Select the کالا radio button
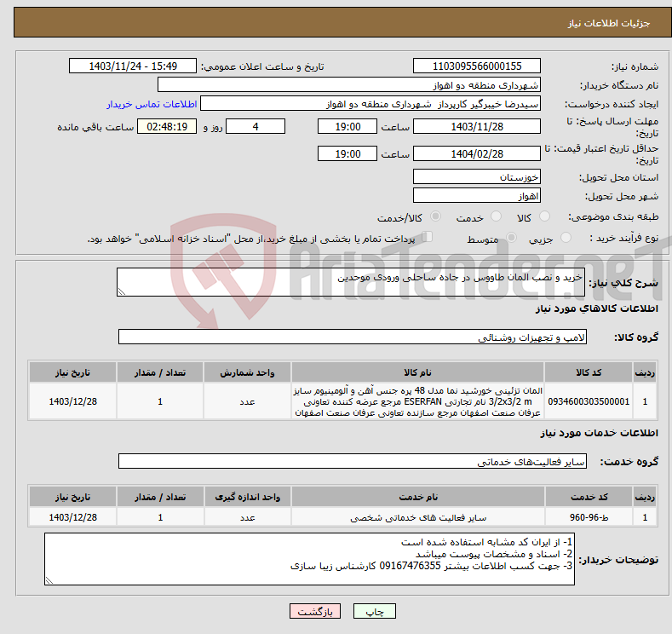This screenshot has width=672, height=634. tap(544, 216)
